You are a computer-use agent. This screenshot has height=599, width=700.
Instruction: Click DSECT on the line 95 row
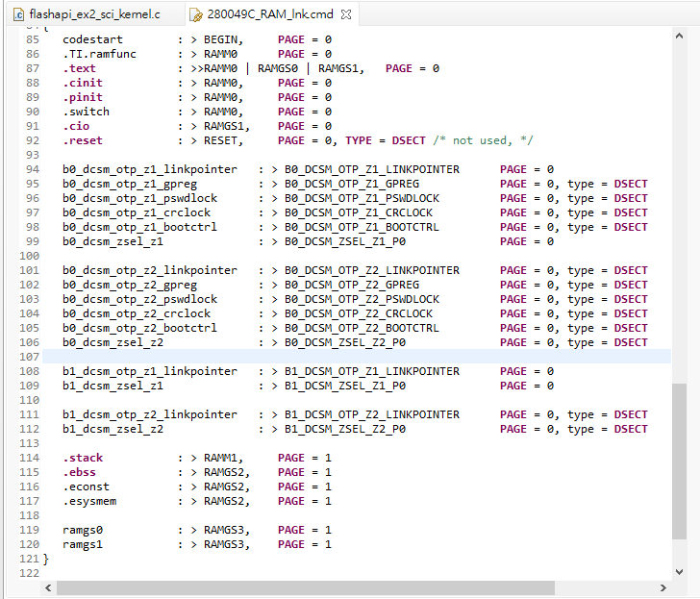pyautogui.click(x=631, y=184)
